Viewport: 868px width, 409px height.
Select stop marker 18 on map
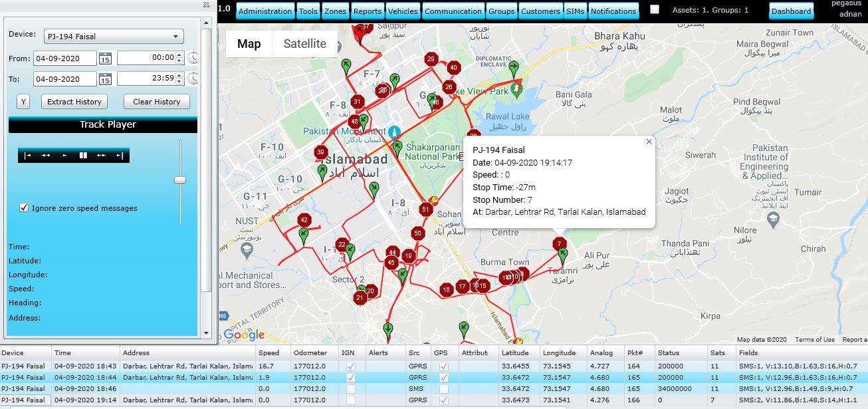[x=447, y=289]
